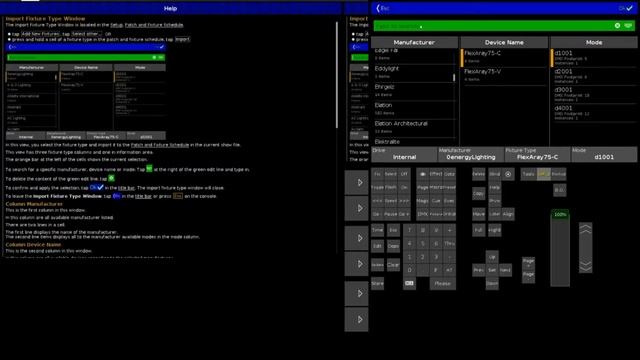Viewport: 640px width, 360px height.
Task: Tap the Prev key
Action: pos(479,270)
